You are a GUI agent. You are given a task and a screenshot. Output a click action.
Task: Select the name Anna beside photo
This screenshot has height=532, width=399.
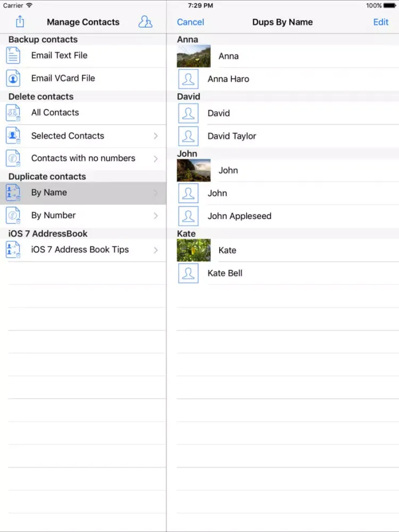point(228,56)
